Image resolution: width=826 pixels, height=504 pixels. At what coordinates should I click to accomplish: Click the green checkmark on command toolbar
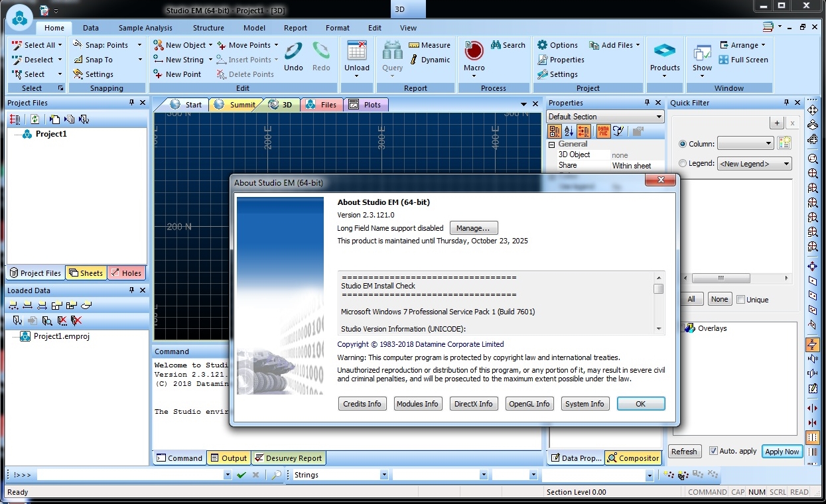click(241, 475)
